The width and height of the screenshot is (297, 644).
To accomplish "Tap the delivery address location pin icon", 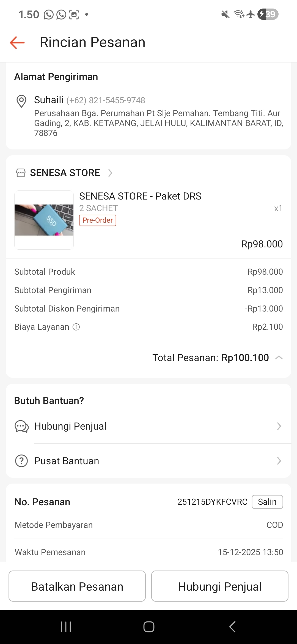I will click(x=21, y=101).
